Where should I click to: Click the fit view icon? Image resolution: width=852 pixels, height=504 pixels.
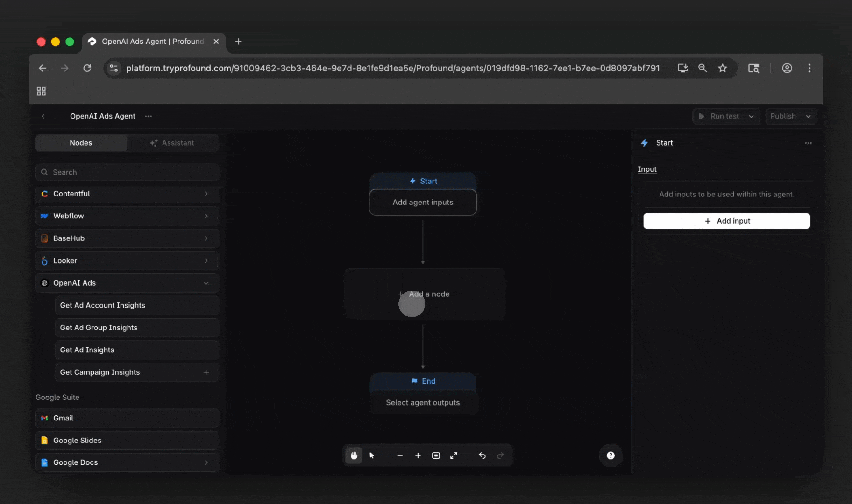click(x=436, y=455)
